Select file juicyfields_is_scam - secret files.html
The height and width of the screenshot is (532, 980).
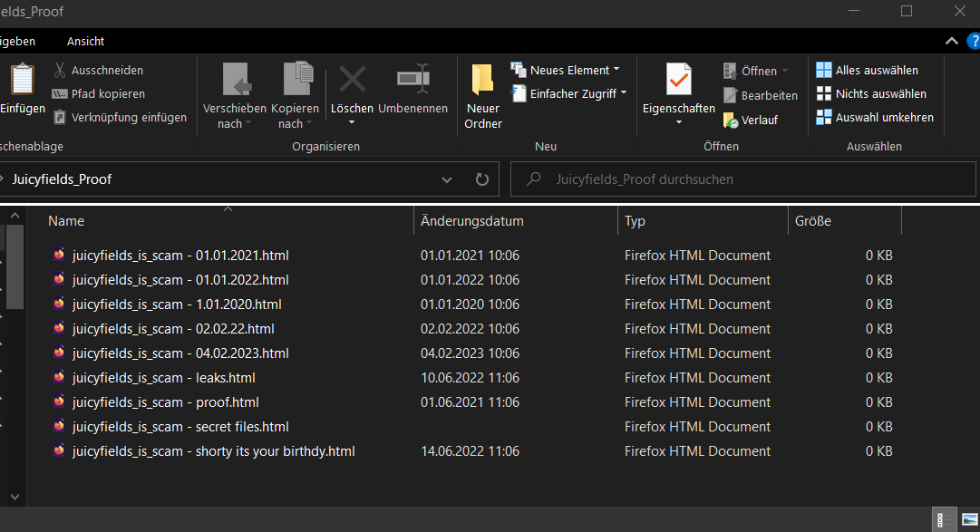[180, 426]
